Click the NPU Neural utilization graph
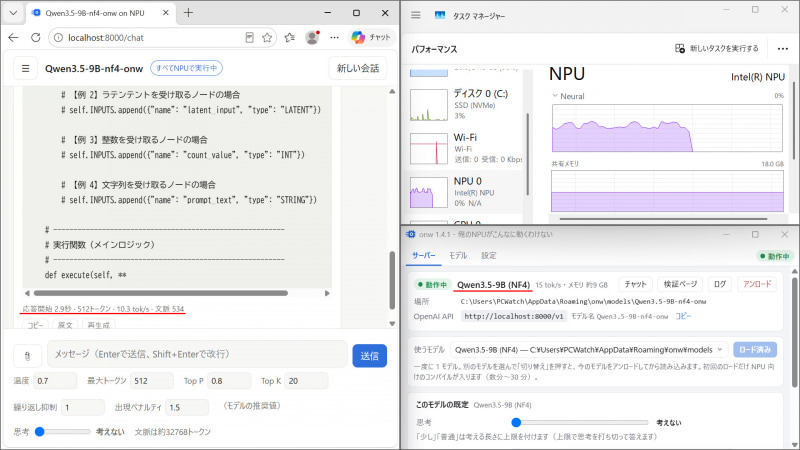 [667, 128]
